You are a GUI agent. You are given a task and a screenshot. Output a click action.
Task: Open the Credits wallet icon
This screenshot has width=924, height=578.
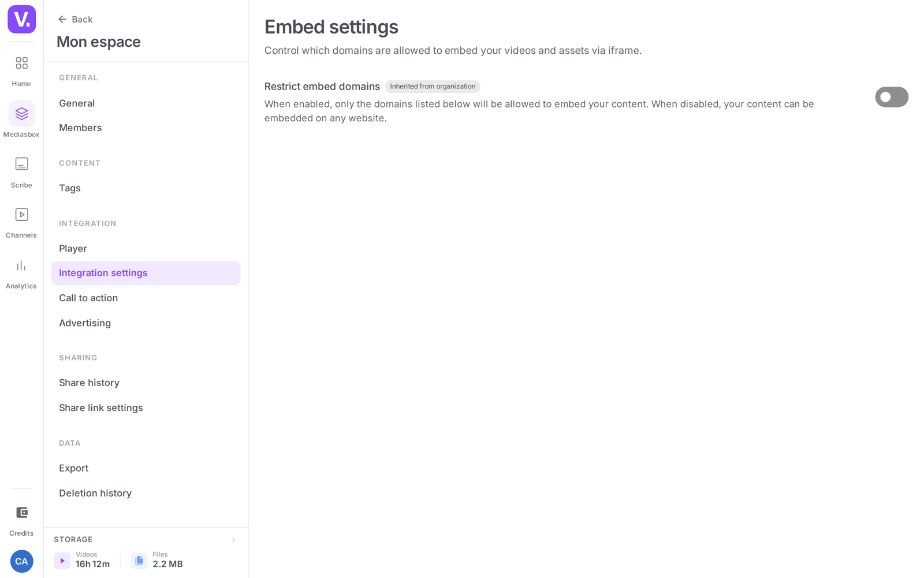[x=21, y=513]
